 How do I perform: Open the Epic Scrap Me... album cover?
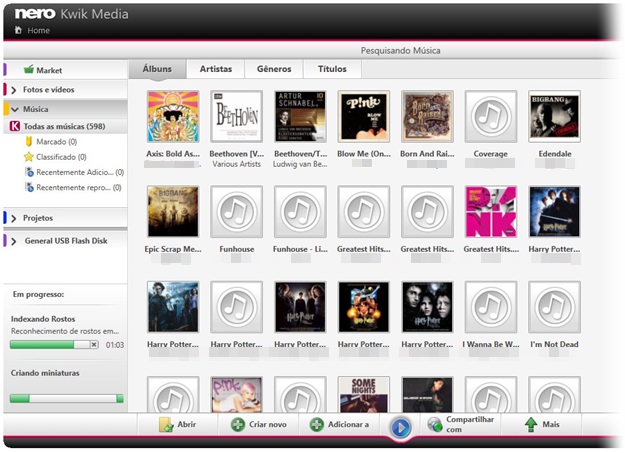pos(173,211)
